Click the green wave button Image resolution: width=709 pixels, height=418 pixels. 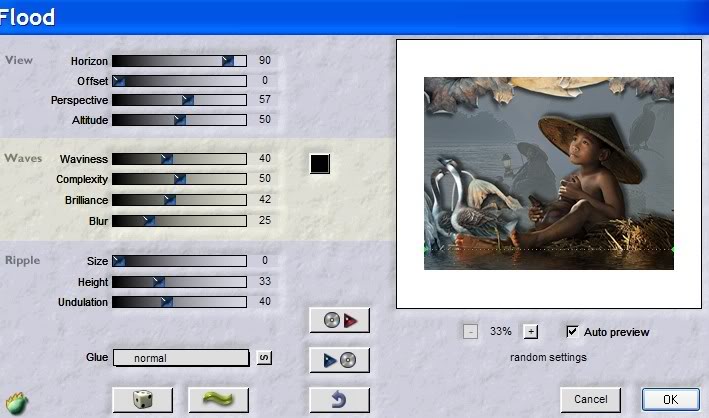coord(218,399)
